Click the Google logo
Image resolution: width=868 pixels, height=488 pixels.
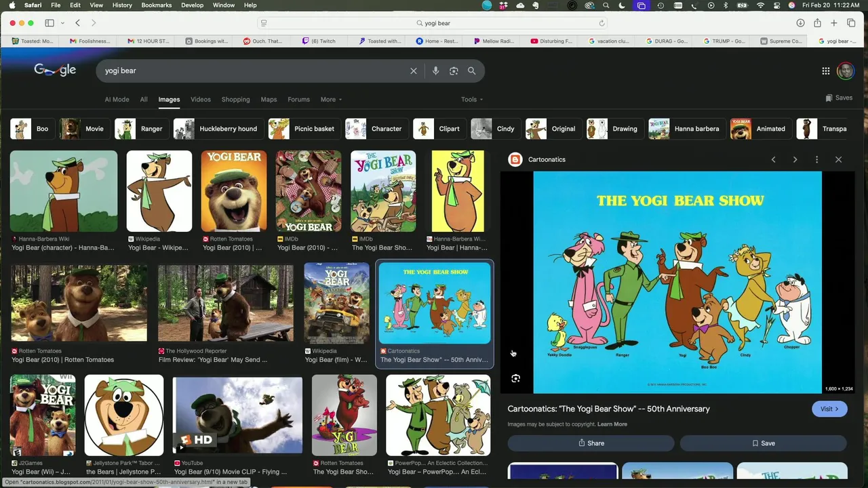(55, 70)
